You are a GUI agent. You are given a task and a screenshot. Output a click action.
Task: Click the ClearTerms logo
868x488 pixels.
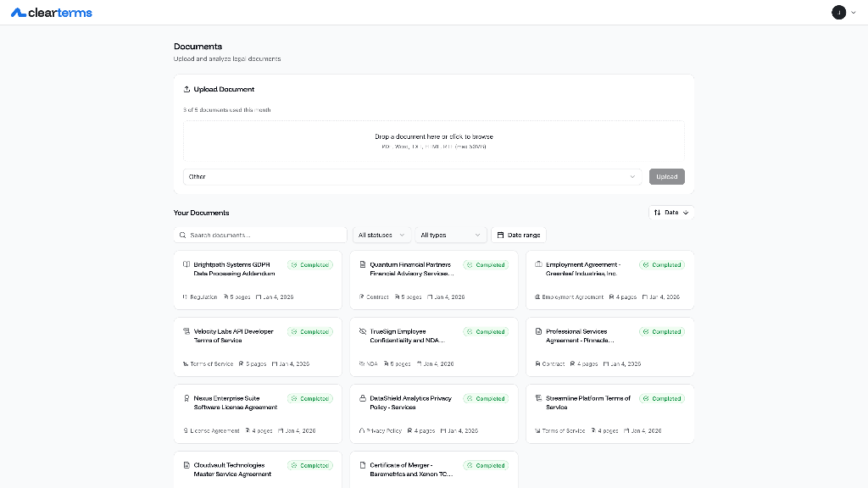point(52,12)
